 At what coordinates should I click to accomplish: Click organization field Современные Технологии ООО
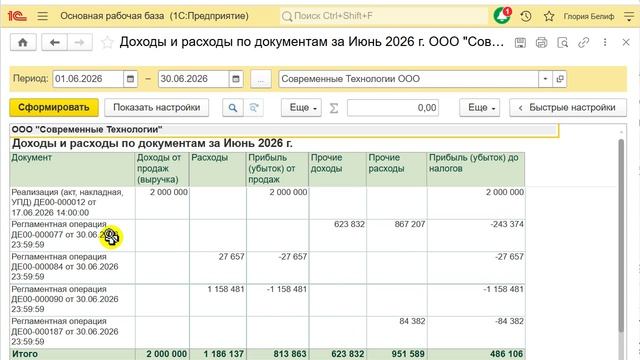[408, 79]
